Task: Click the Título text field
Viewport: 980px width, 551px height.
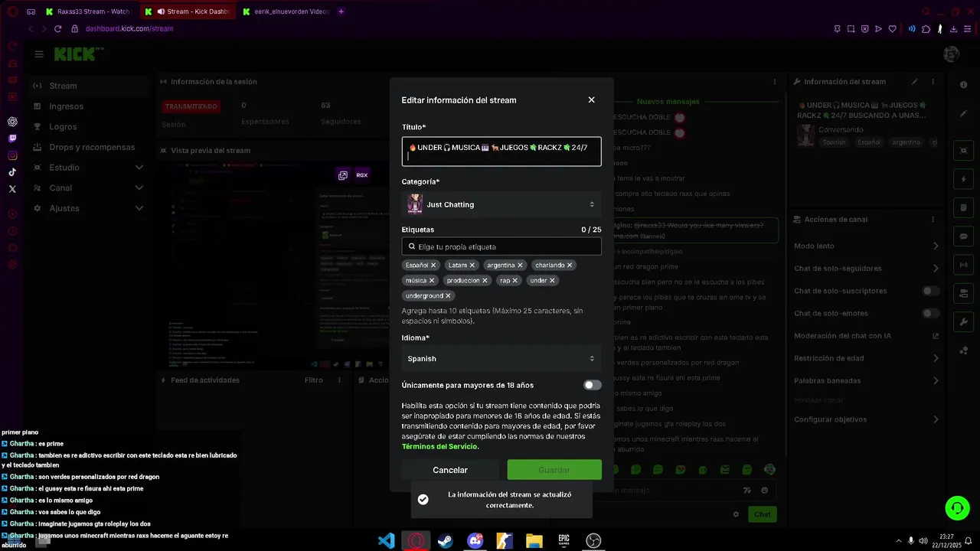Action: 501,152
